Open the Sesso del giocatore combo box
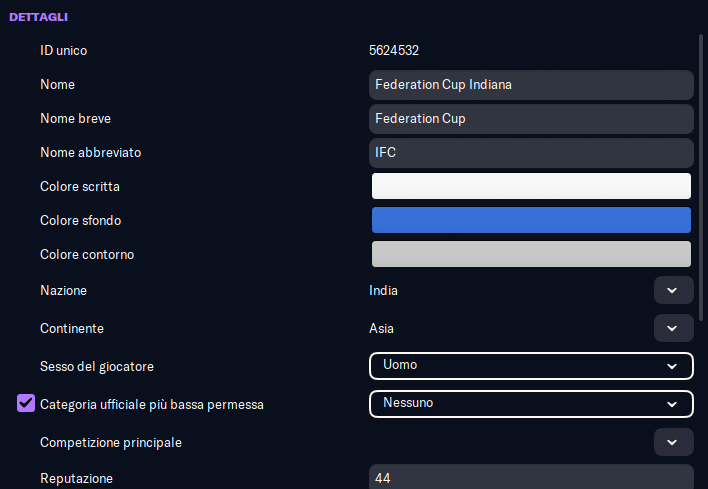The image size is (708, 489). [530, 366]
